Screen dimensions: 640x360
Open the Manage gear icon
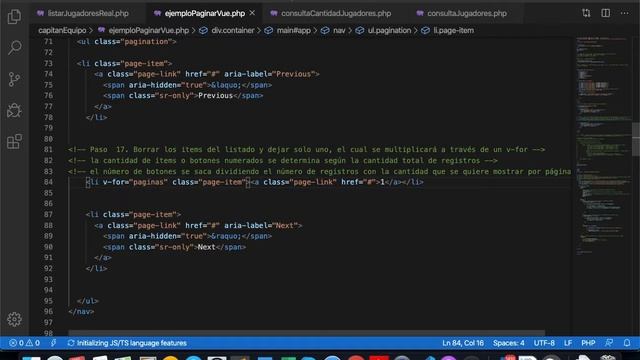[x=14, y=319]
